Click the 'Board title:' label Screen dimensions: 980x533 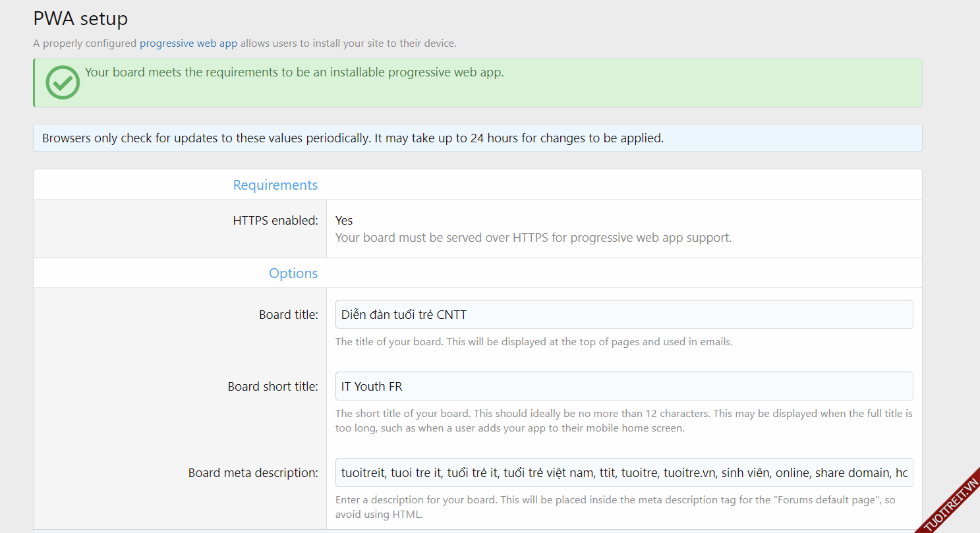288,315
